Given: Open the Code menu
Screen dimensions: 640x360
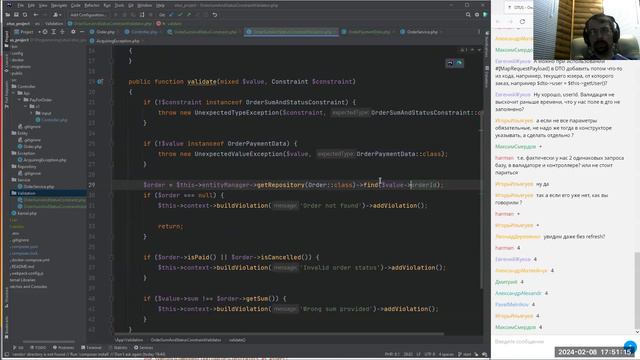Looking at the screenshot, I should tap(76, 5).
